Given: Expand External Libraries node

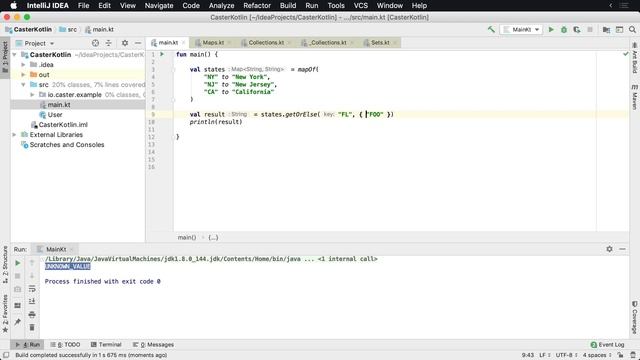Looking at the screenshot, I should click(x=15, y=135).
